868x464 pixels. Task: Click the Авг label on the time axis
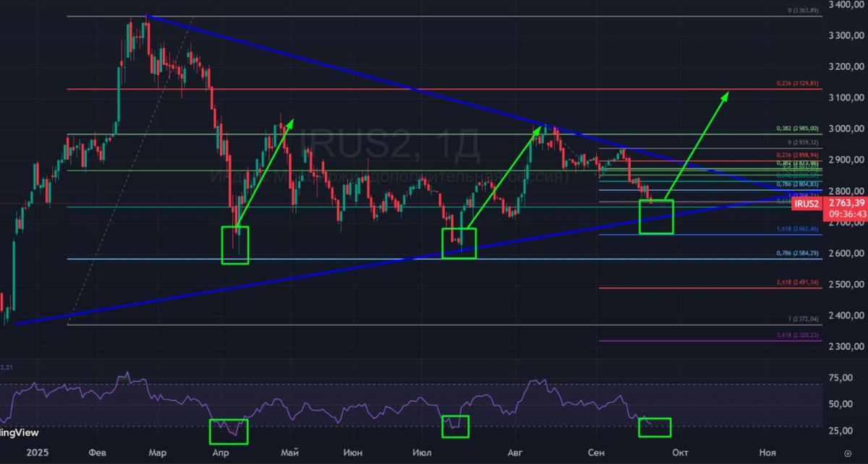(515, 452)
